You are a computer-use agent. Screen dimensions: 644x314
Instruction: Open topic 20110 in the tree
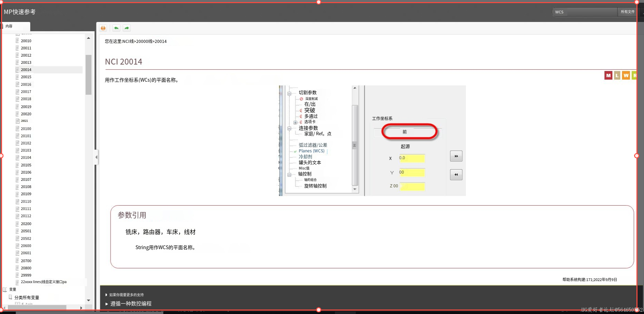click(26, 201)
